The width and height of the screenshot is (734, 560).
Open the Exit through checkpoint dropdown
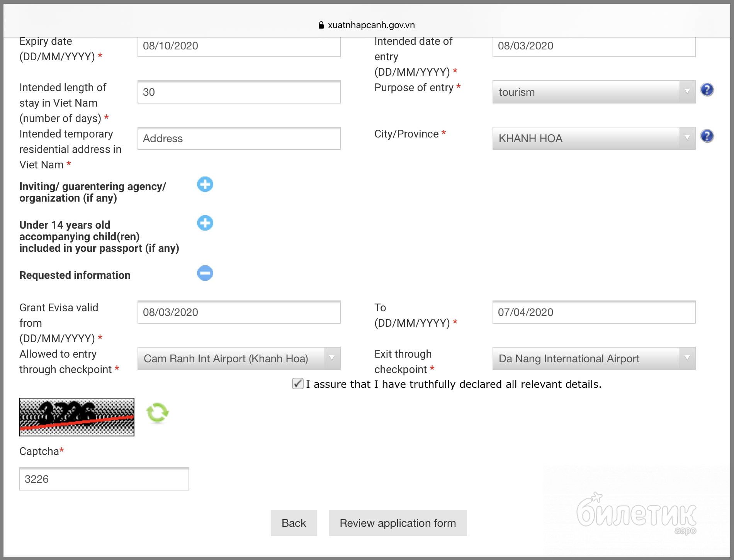(x=593, y=358)
